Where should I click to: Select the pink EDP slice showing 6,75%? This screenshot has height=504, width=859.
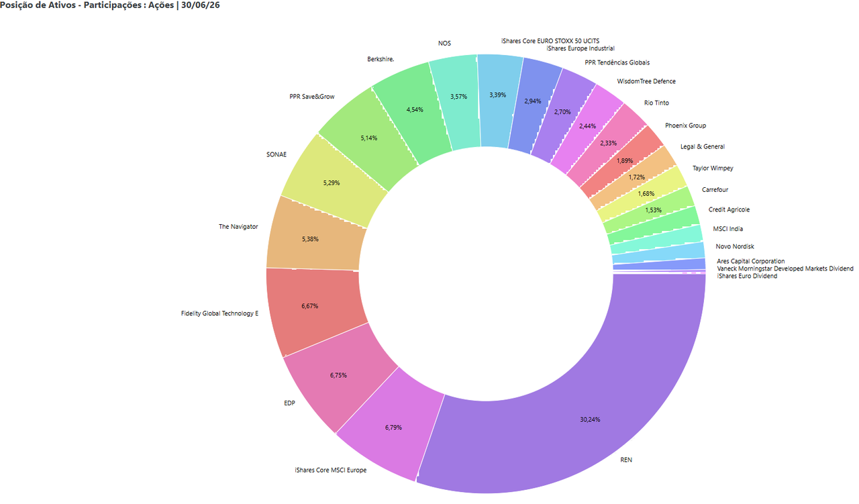(x=338, y=376)
